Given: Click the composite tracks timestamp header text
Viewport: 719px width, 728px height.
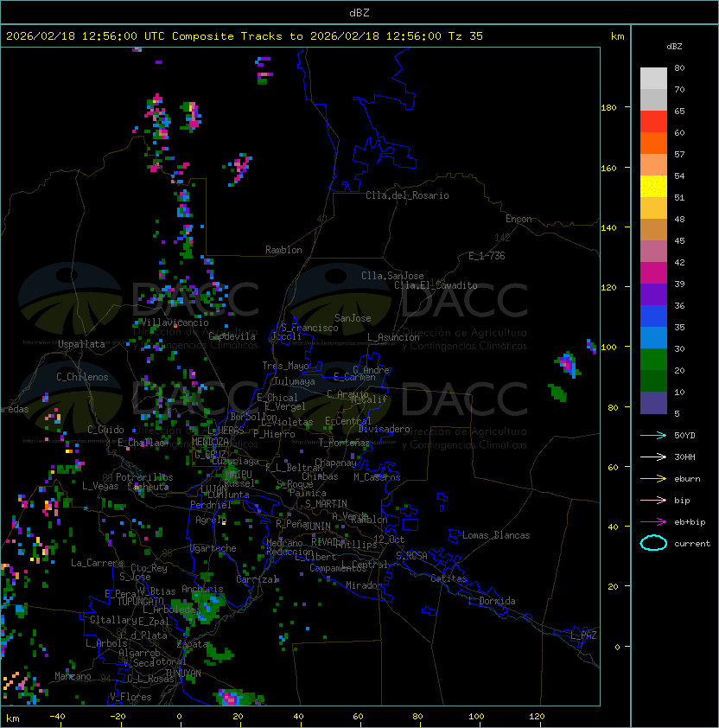Looking at the screenshot, I should (245, 36).
